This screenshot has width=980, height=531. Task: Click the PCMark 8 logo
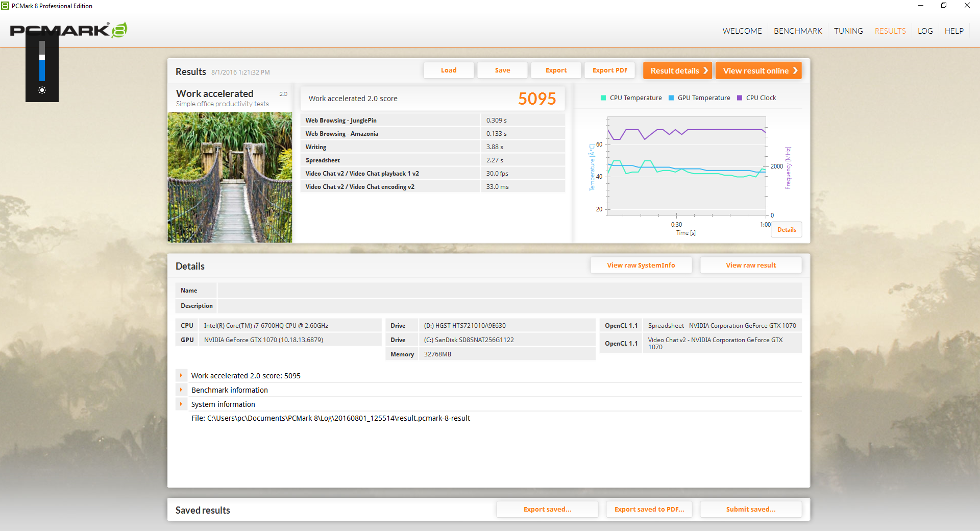pos(68,30)
